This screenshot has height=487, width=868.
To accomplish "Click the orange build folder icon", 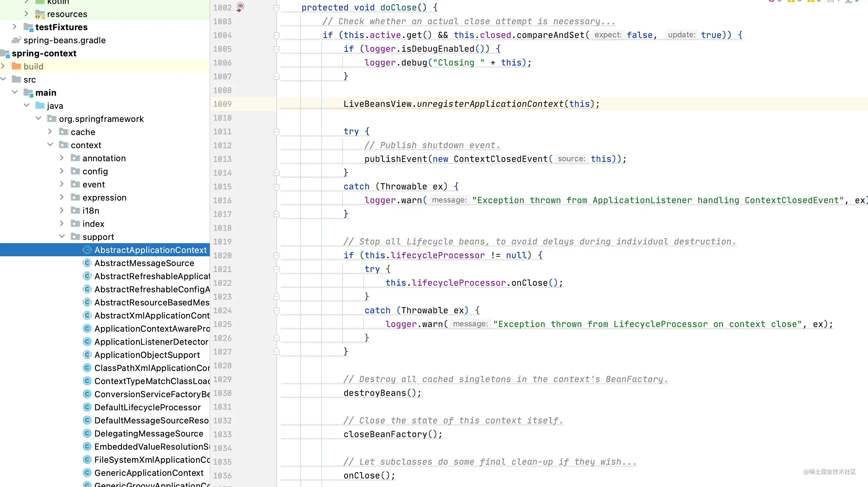I will click(16, 66).
